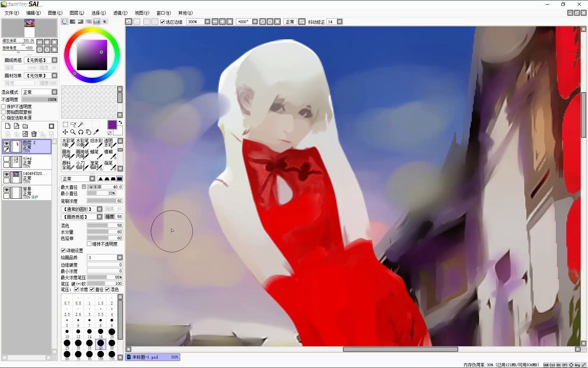Open the rotation angle +000° dropdown
Viewport: 588px width, 368px height.
tap(255, 22)
